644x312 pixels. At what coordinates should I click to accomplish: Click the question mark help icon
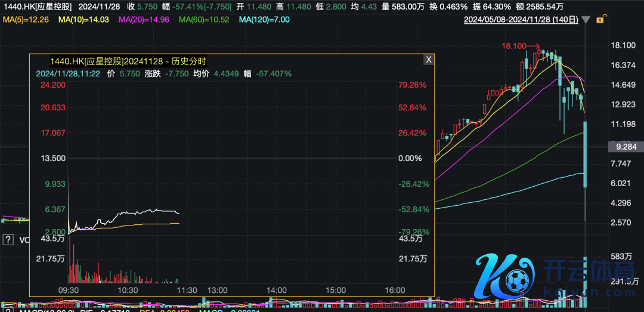pyautogui.click(x=8, y=240)
